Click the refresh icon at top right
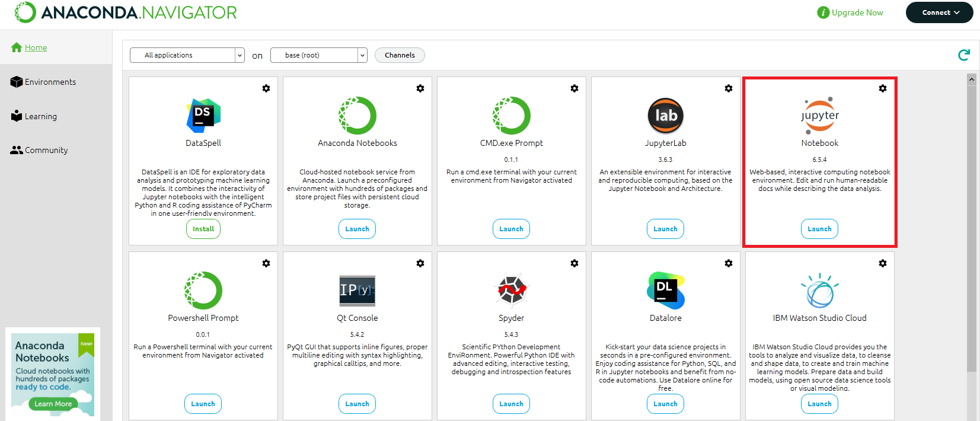The height and width of the screenshot is (421, 980). pos(964,55)
